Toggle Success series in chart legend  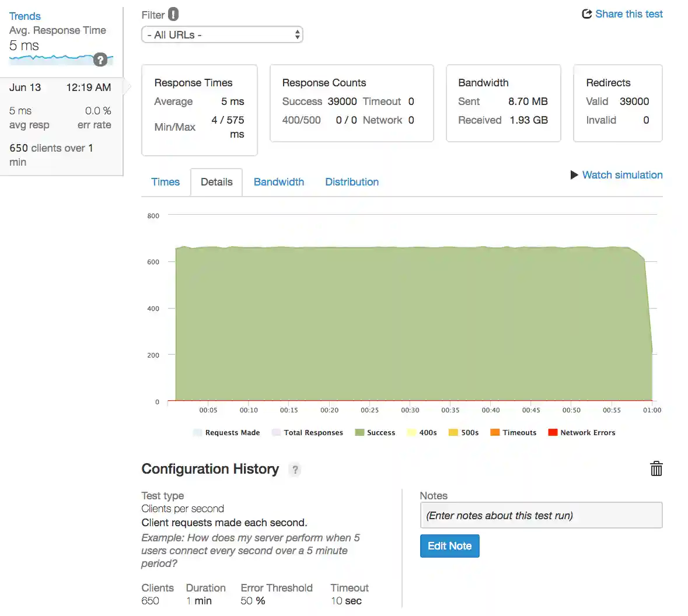375,433
